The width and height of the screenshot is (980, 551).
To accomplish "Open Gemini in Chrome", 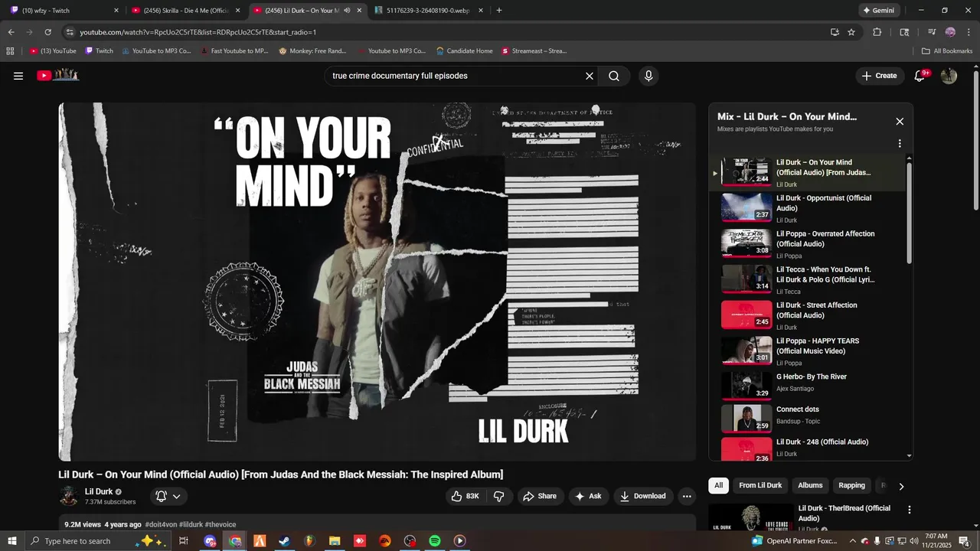I will tap(878, 11).
